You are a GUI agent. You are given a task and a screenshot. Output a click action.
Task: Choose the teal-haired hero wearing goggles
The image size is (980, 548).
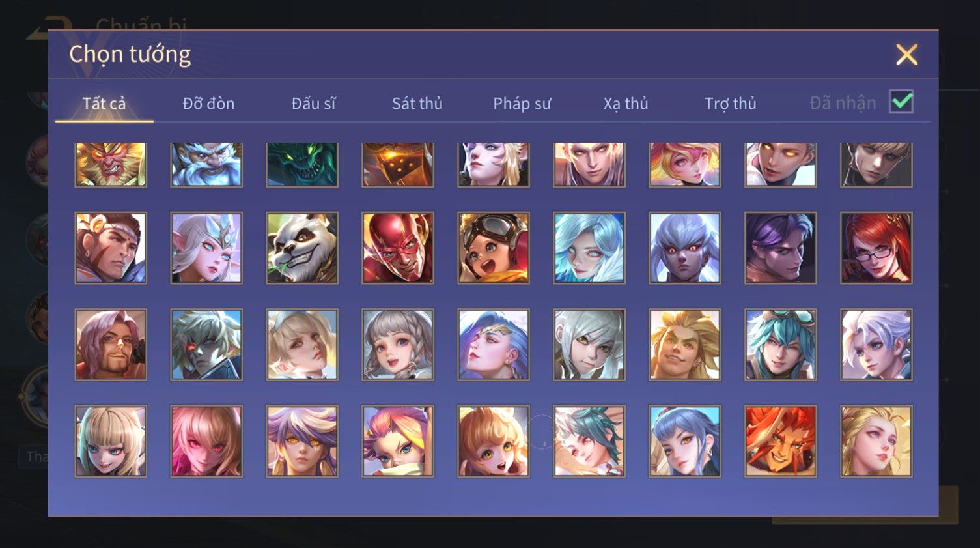[x=781, y=344]
